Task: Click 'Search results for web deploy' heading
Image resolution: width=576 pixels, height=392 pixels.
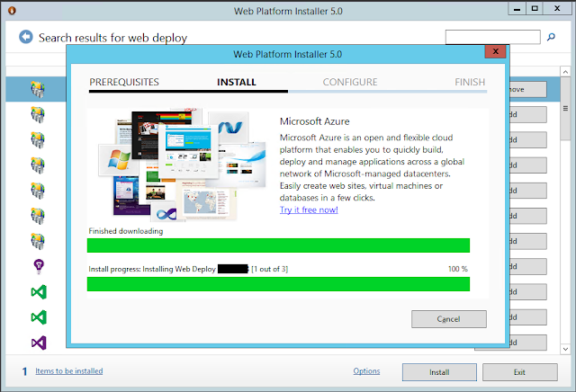Action: (x=112, y=38)
